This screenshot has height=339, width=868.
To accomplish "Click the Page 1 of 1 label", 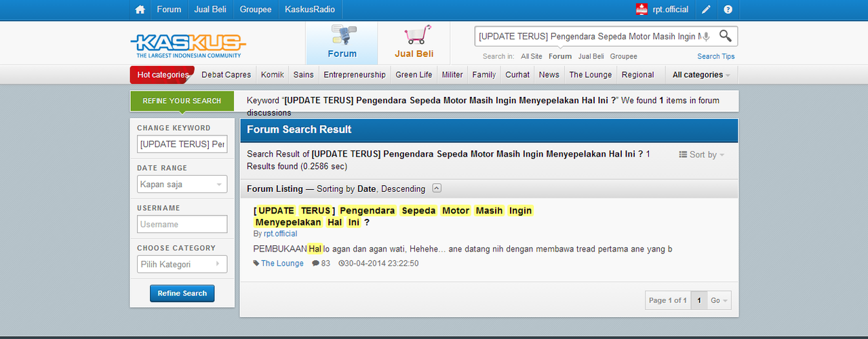I will pos(668,300).
